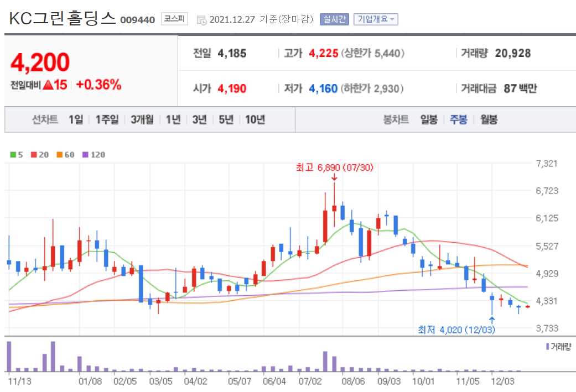
Task: Click the 상한가 5,440 upper limit text
Action: pyautogui.click(x=373, y=54)
